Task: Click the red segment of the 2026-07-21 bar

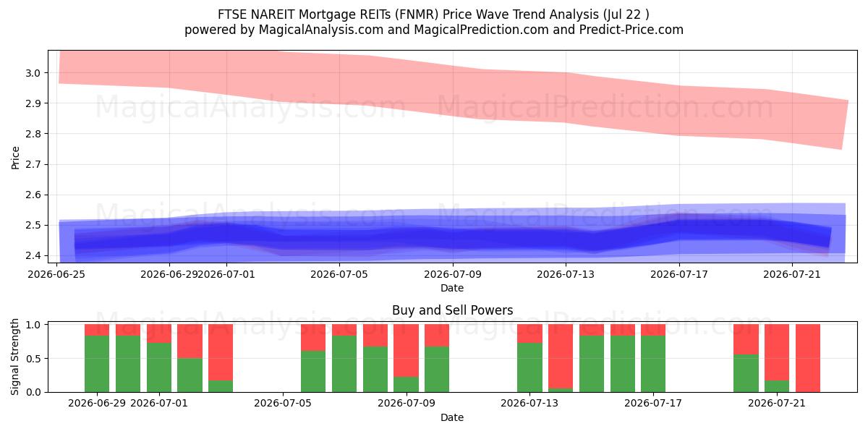Action: [x=777, y=352]
